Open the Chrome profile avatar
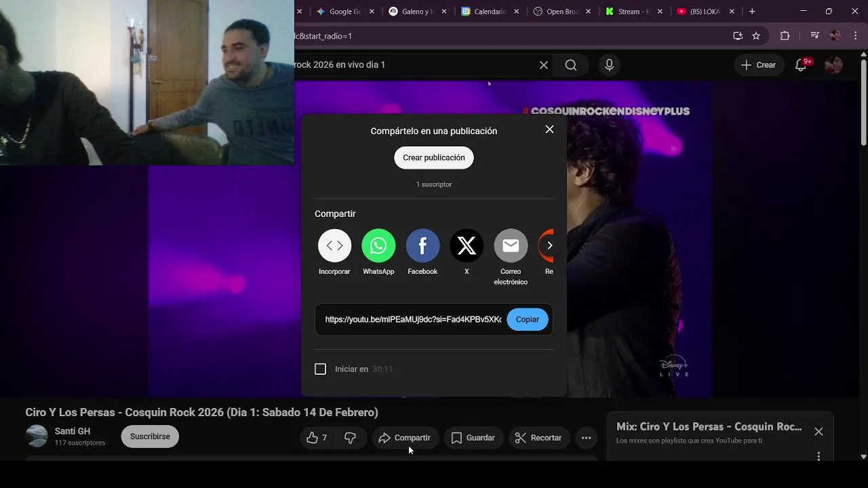This screenshot has height=488, width=868. click(x=835, y=36)
